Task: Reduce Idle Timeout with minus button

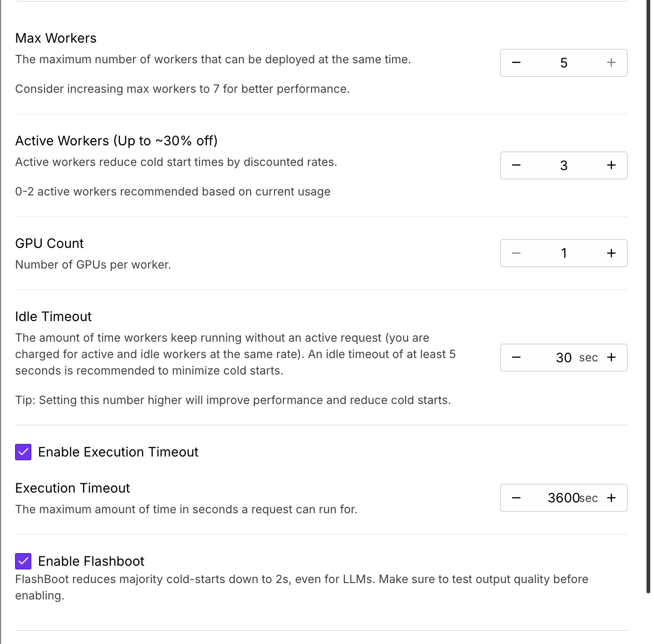Action: pyautogui.click(x=516, y=358)
